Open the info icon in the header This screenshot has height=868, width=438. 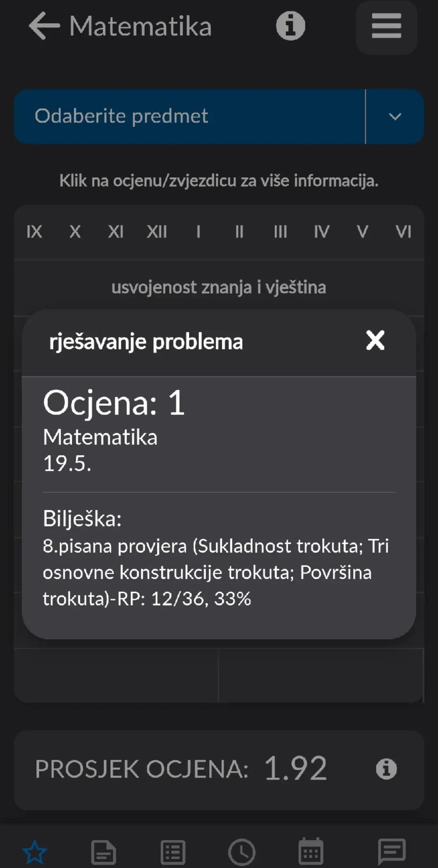click(x=290, y=26)
